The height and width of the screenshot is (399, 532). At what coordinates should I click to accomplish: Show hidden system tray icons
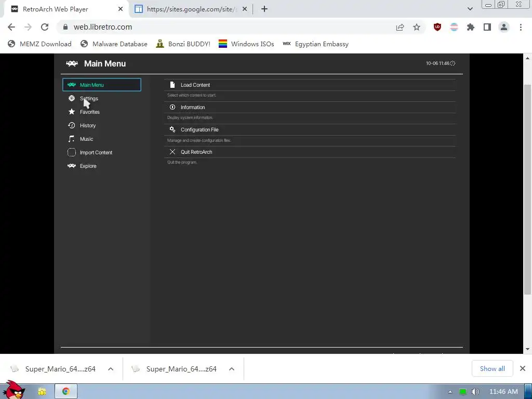point(450,392)
